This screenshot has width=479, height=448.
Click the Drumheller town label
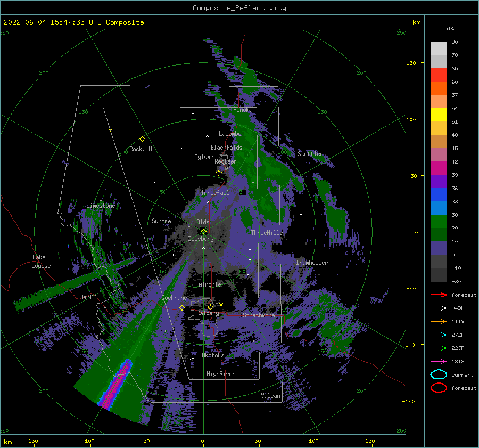(x=312, y=263)
